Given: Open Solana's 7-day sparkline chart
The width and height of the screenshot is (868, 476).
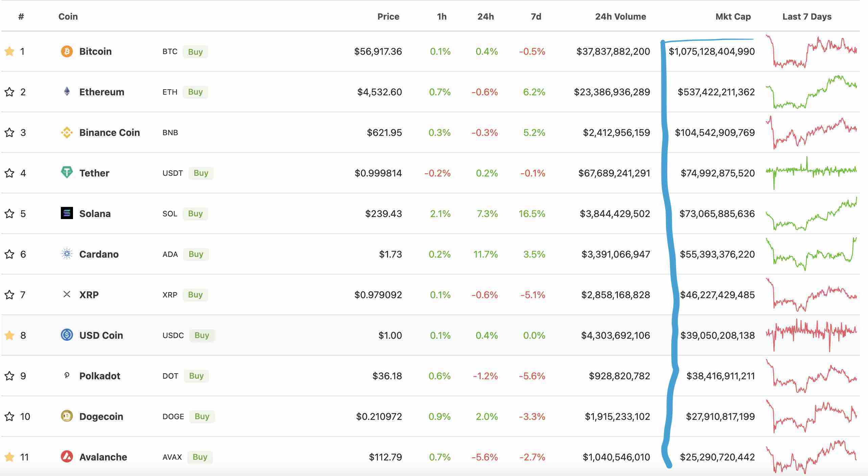Looking at the screenshot, I should 811,214.
